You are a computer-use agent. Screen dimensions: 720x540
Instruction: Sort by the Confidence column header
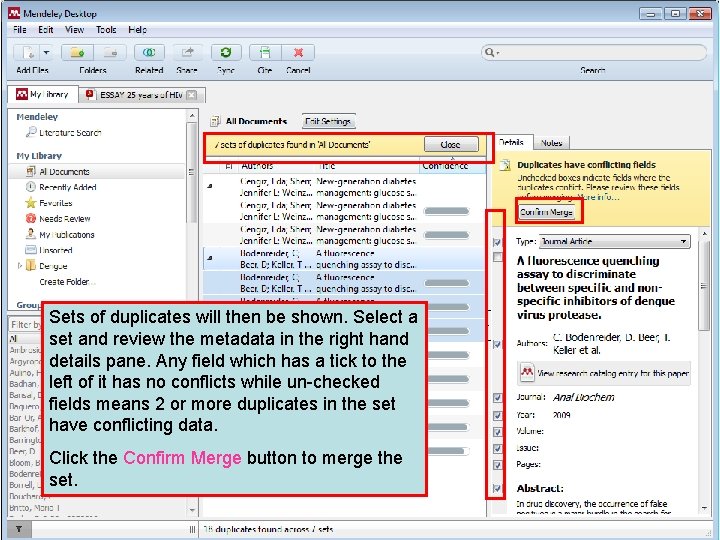pyautogui.click(x=445, y=166)
